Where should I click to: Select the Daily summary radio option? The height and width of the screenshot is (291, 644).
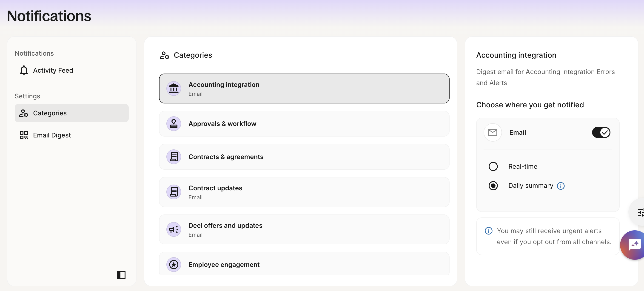pos(493,186)
